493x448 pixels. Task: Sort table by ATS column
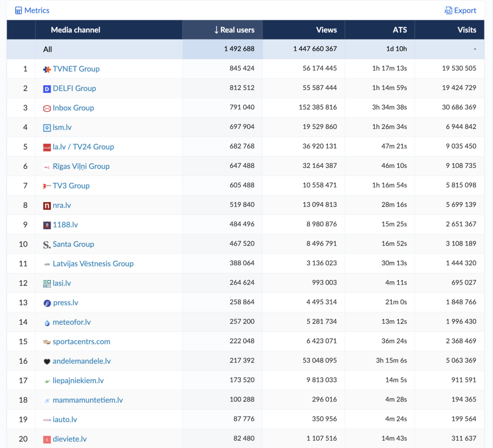point(399,30)
